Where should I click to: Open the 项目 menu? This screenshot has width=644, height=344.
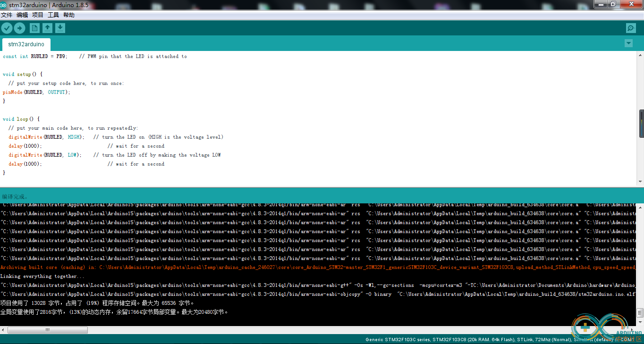pyautogui.click(x=38, y=15)
